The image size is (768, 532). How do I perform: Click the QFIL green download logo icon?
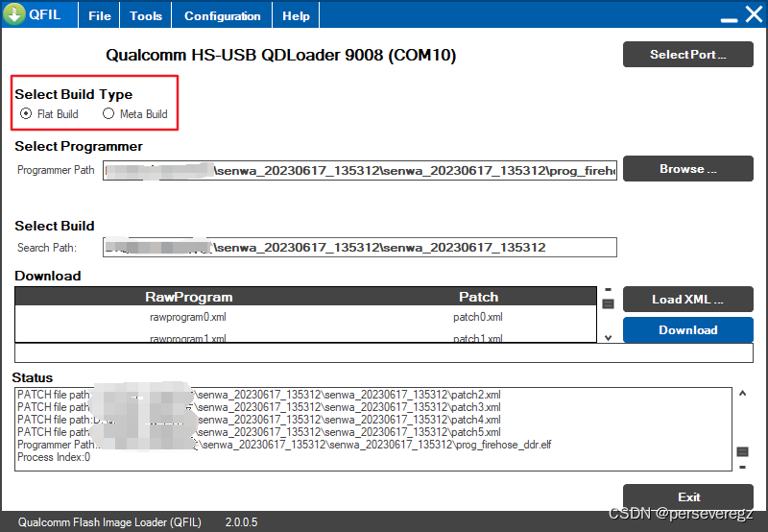[14, 14]
